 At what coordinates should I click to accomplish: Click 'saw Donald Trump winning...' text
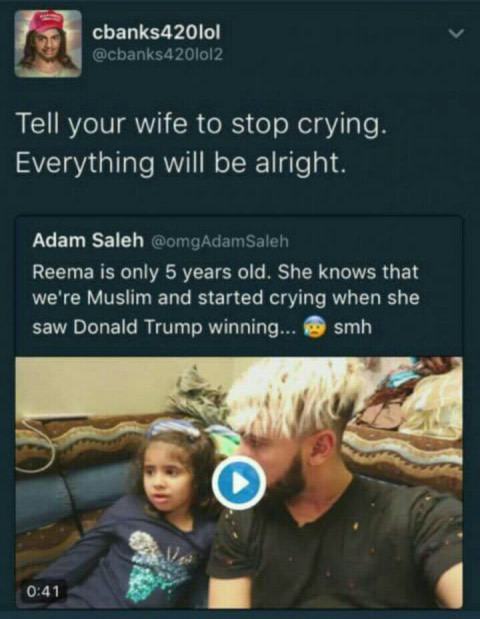(x=164, y=327)
